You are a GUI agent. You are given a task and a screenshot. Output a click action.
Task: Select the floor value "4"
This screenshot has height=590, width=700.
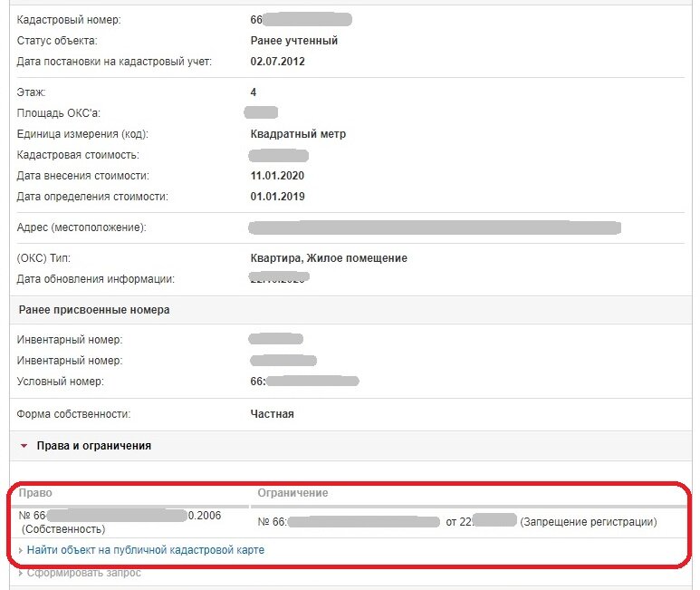coord(254,92)
